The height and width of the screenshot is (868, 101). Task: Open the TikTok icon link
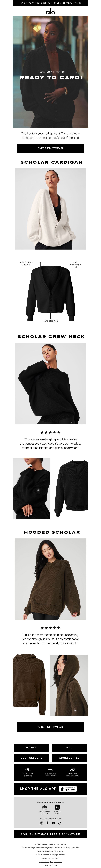point(60,823)
